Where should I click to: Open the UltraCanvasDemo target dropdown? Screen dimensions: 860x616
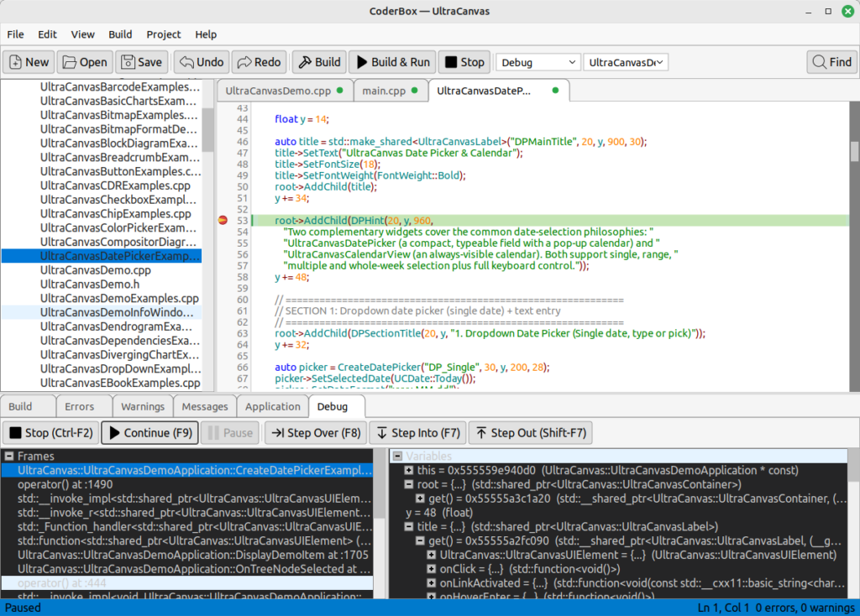(626, 62)
